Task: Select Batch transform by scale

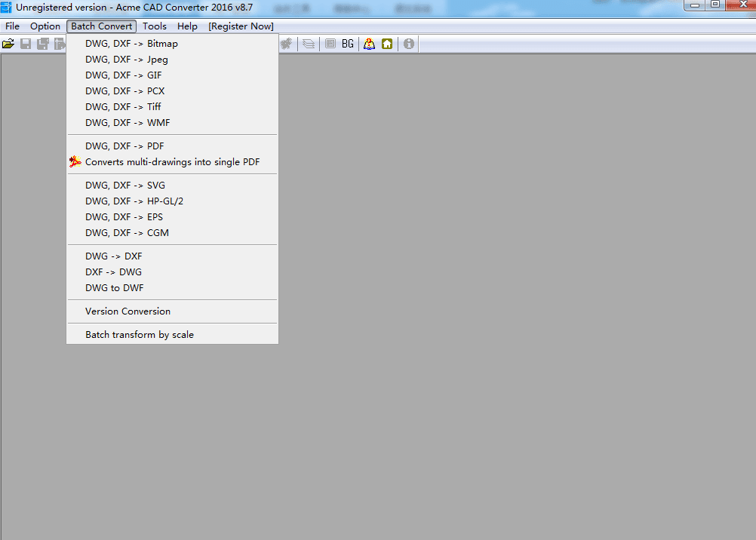Action: tap(139, 334)
